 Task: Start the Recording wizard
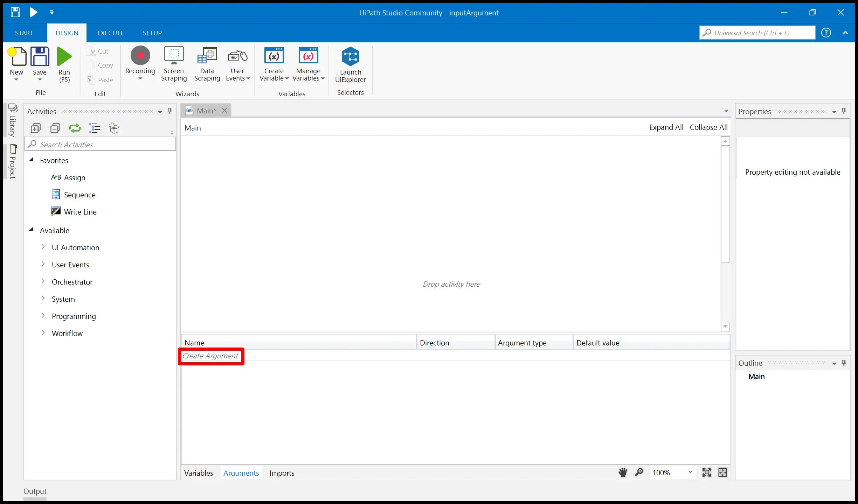pos(140,63)
